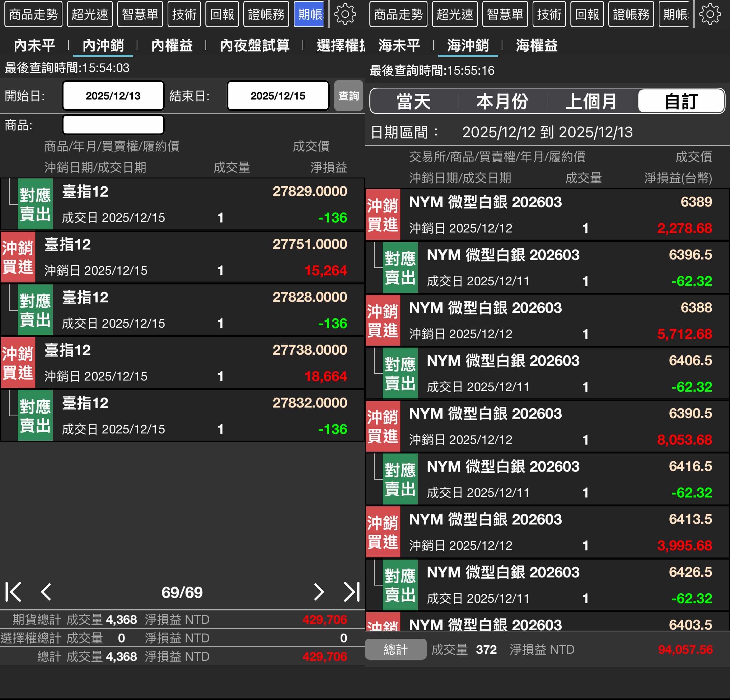This screenshot has width=730, height=700.
Task: Select 本月份 date range segment
Action: (502, 101)
